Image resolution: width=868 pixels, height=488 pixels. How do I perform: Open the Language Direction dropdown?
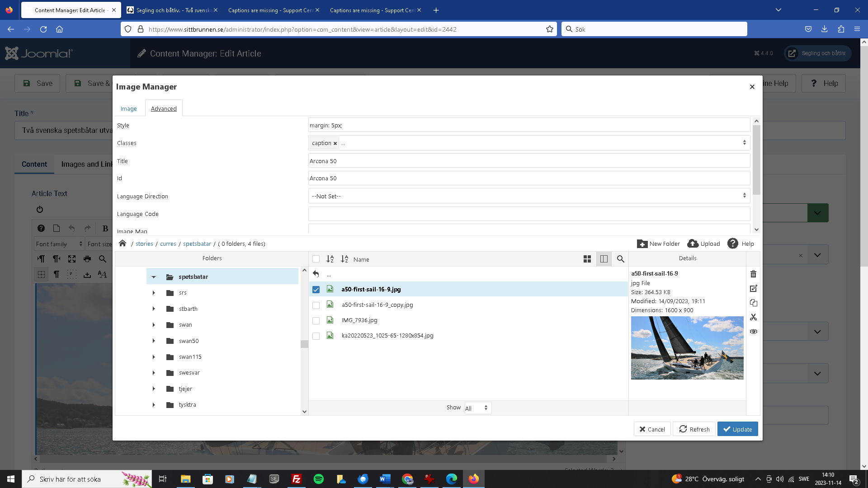click(529, 196)
